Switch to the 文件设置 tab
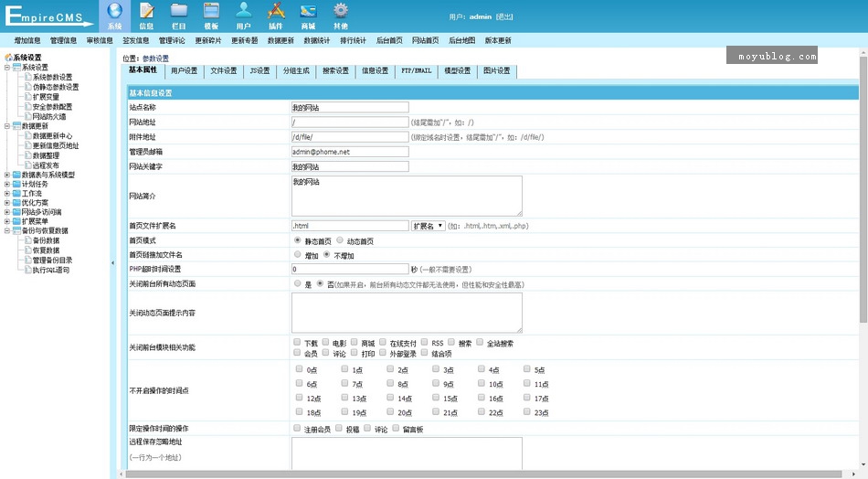This screenshot has width=868, height=479. tap(224, 71)
